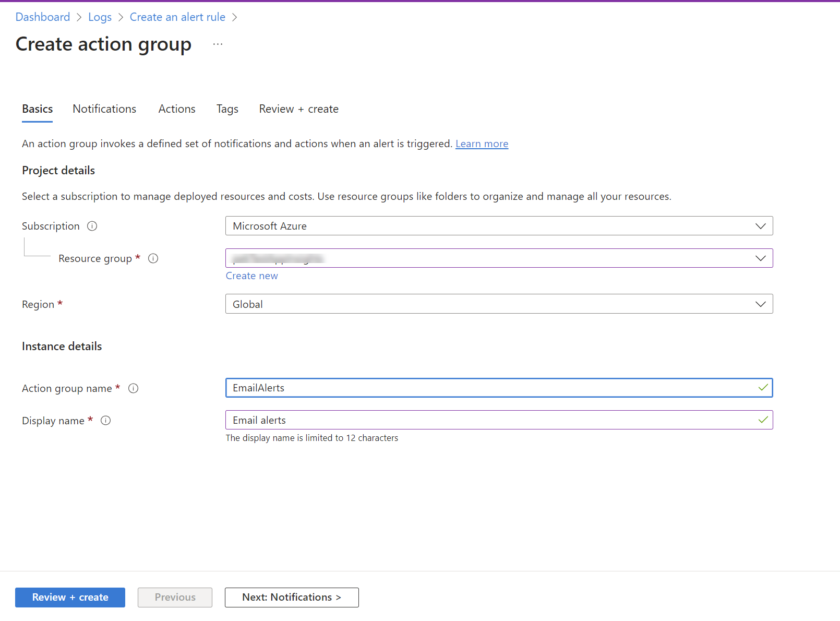Go to Dashboard breadcrumb
The width and height of the screenshot is (840, 621).
43,17
